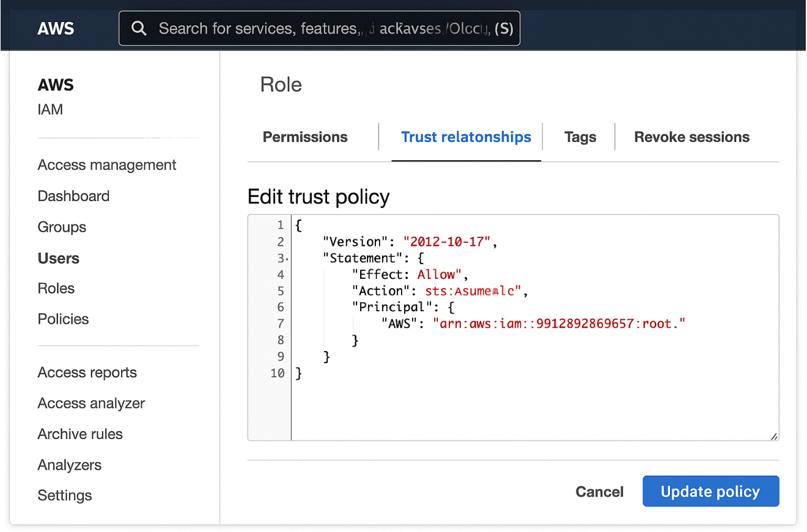Go to Groups in sidebar

coord(62,227)
